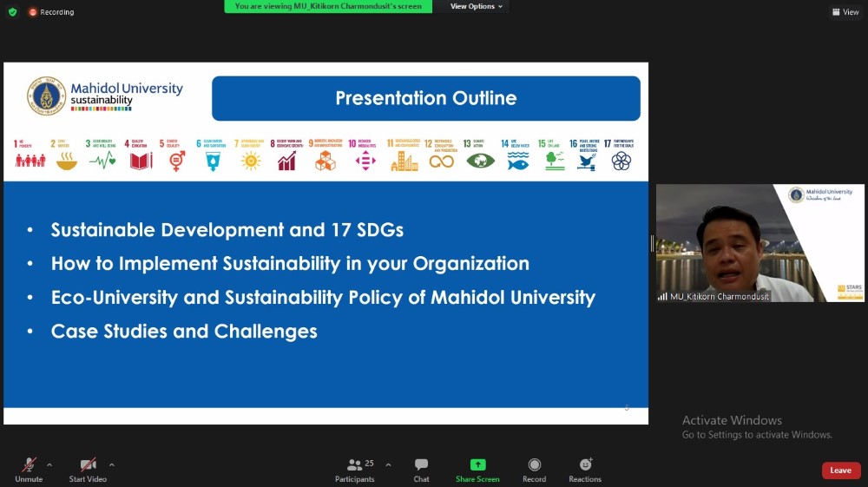Open audio options arrow next to Unmute
The width and height of the screenshot is (868, 487).
pos(49,465)
